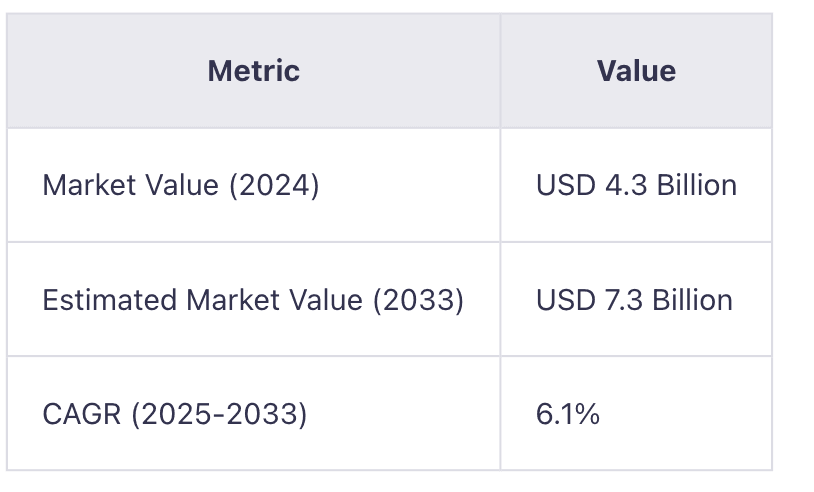
Task: Click the Metric column header
Action: [x=253, y=71]
